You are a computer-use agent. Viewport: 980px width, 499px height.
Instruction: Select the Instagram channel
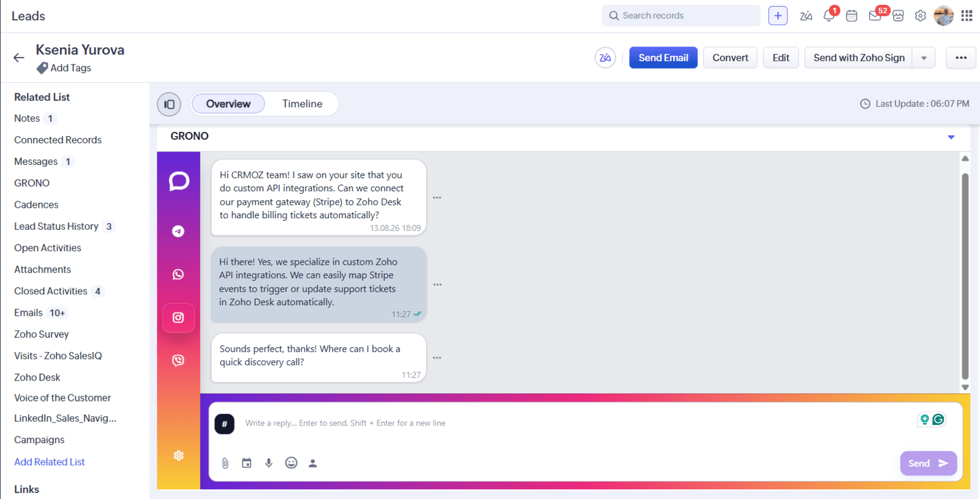[x=178, y=318]
